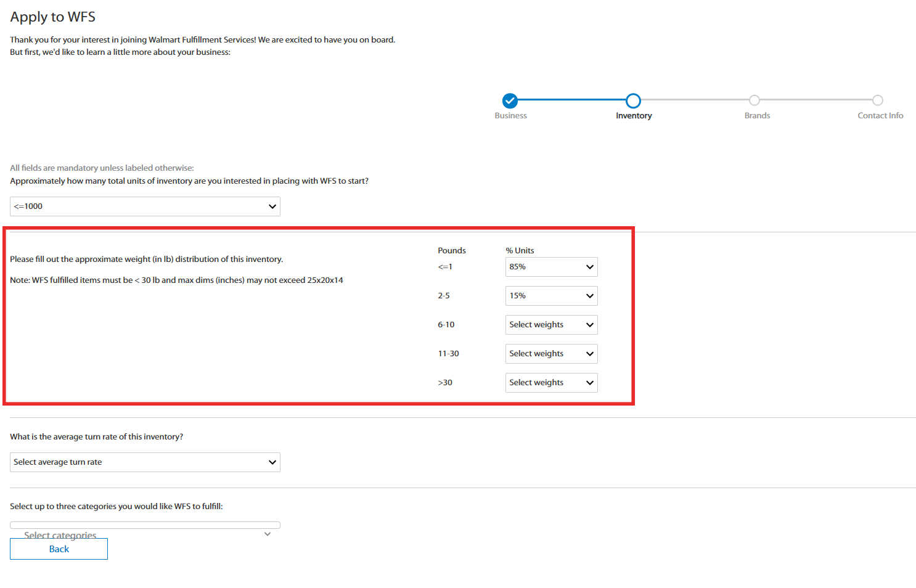
Task: Click the Contact Info step label
Action: 880,115
